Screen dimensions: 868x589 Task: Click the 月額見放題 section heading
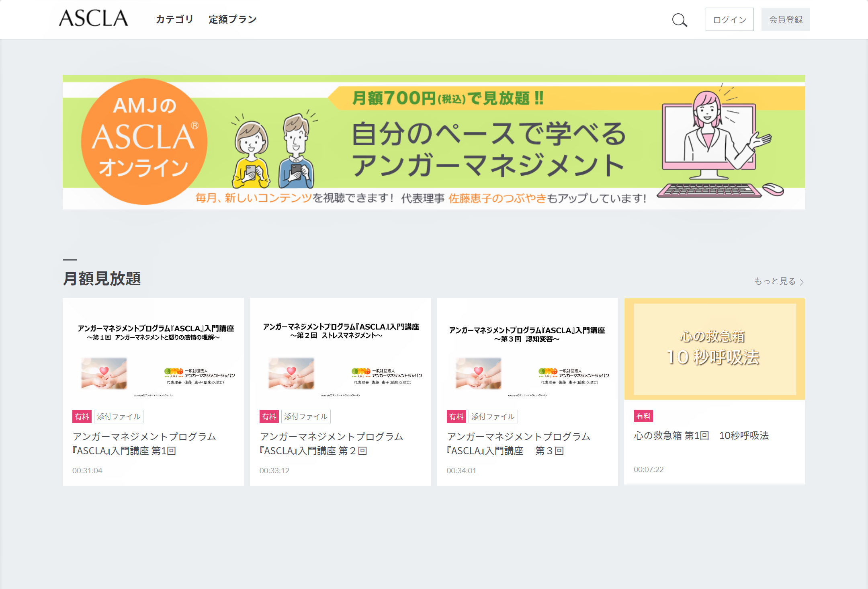tap(102, 280)
